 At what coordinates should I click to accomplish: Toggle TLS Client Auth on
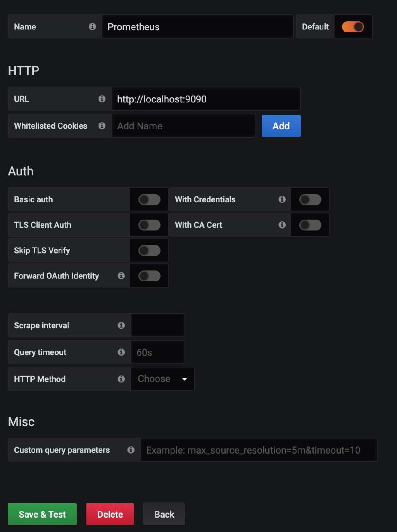[149, 225]
